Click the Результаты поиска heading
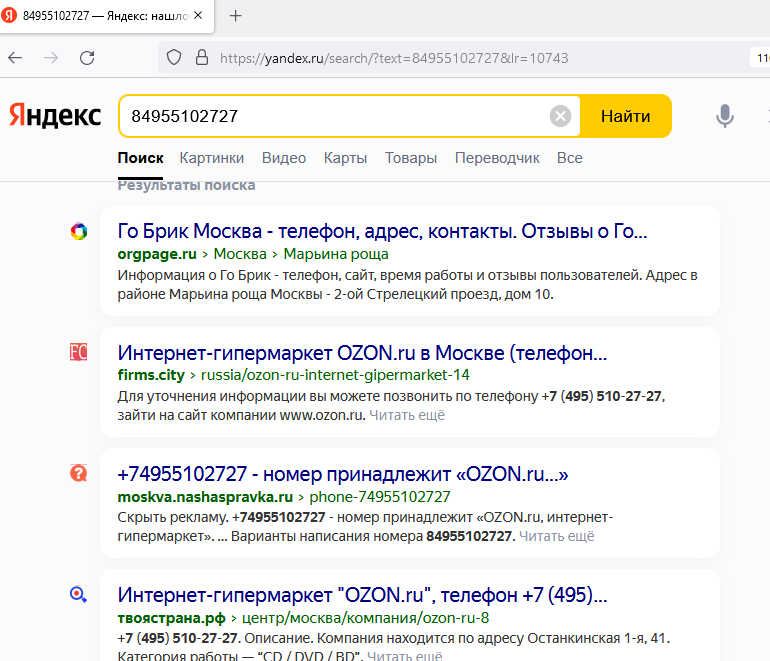 coord(187,185)
